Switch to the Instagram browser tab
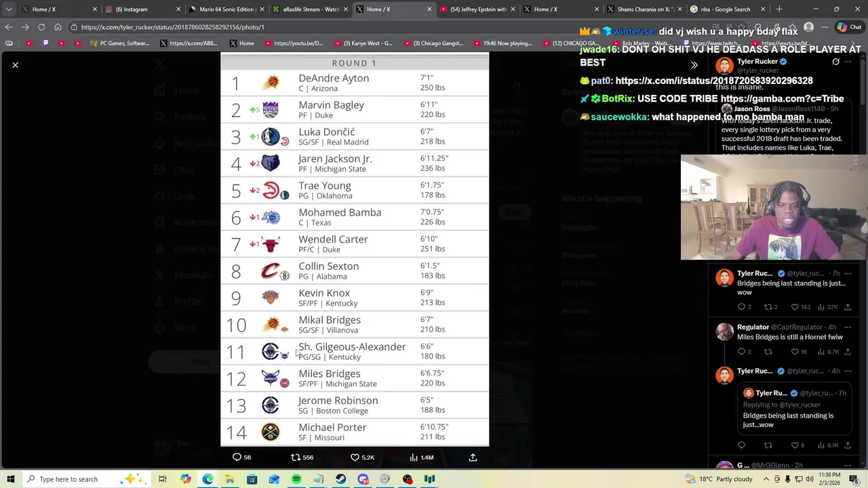Screen dimensions: 868x488 point(143,9)
